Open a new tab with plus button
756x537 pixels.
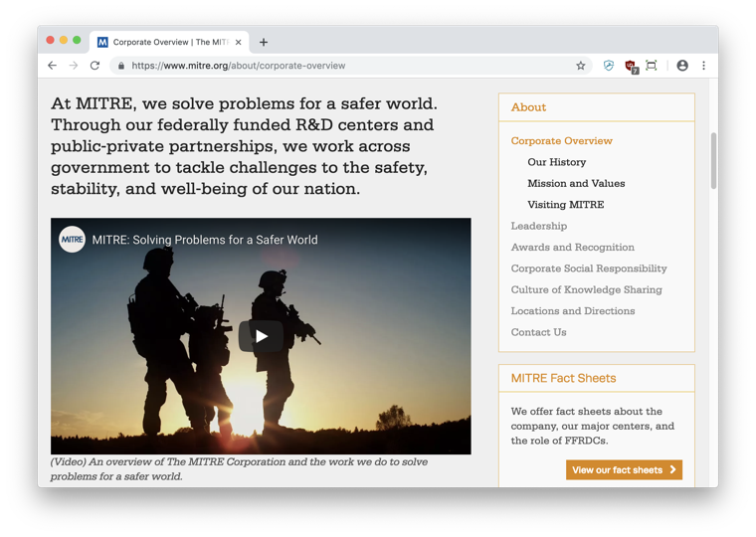[x=264, y=43]
